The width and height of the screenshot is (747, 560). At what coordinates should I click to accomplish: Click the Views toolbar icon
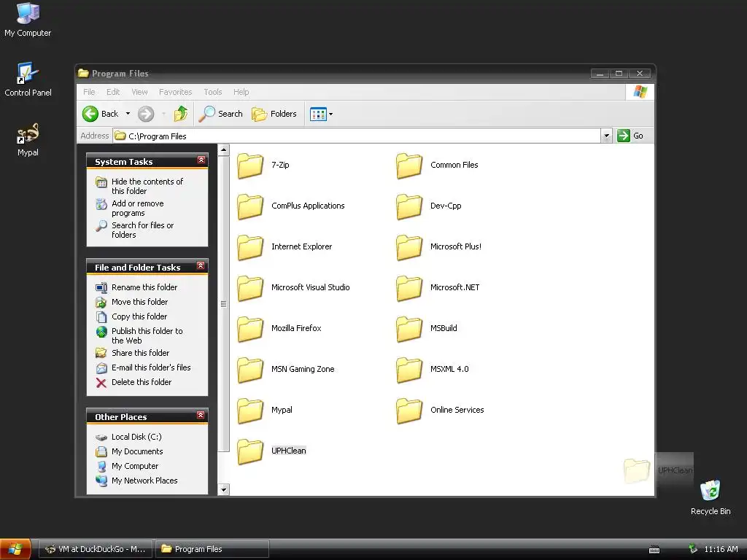(x=318, y=114)
